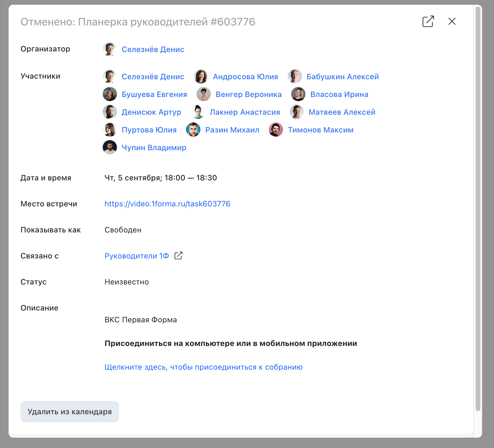Click the dialog vertical scrollbar
This screenshot has height=448, width=494.
click(478, 208)
